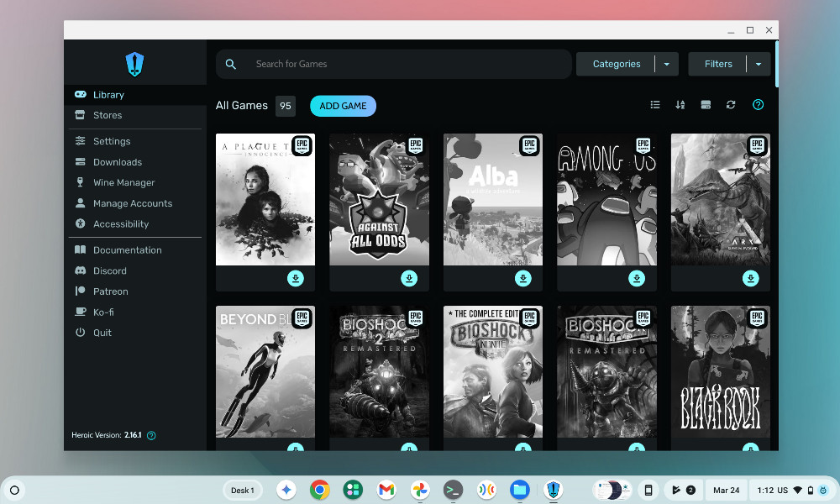Open Alba game cover
840x504 pixels.
click(x=493, y=199)
